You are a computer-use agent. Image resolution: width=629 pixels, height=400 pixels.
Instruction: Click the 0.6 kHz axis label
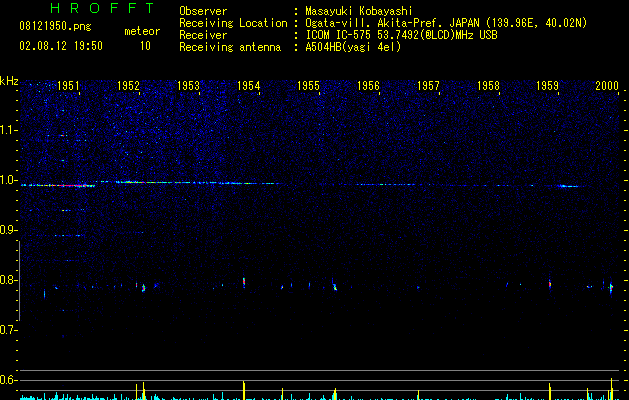point(9,380)
